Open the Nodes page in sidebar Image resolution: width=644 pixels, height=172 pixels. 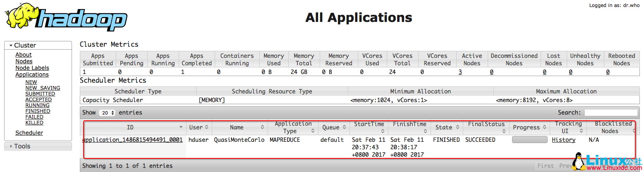pos(24,61)
